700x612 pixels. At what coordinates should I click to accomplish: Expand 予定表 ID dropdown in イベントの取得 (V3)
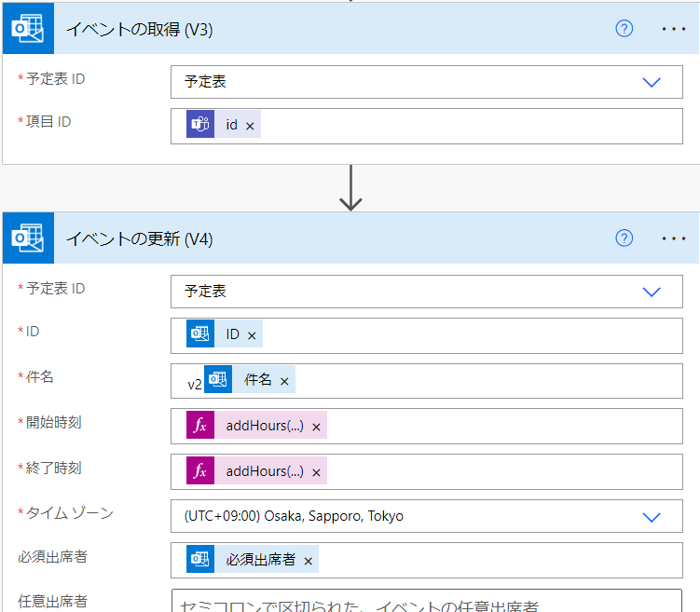(x=652, y=83)
